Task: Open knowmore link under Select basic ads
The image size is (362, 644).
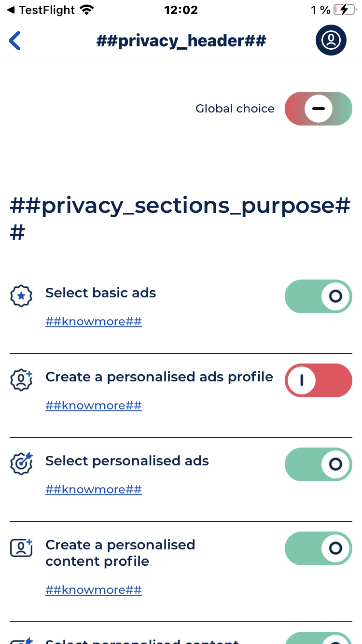Action: point(94,322)
